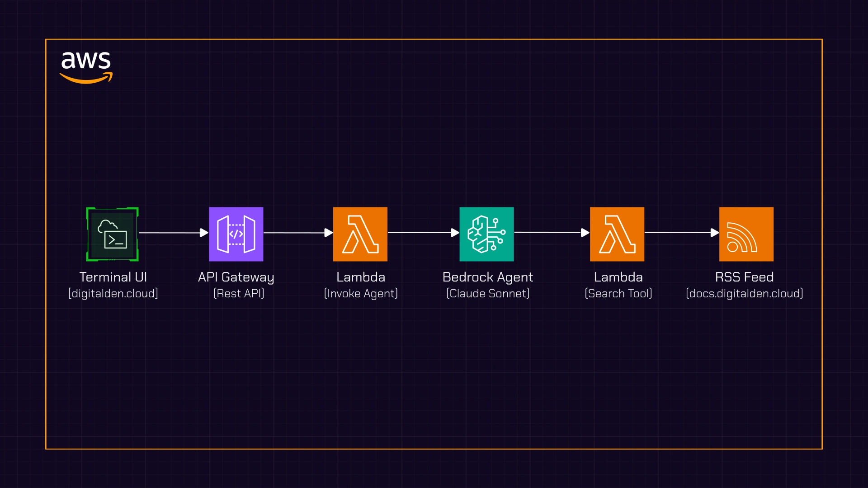Click arrow from Terminal UI to API Gateway
Screen dimensions: 868x488
(173, 233)
